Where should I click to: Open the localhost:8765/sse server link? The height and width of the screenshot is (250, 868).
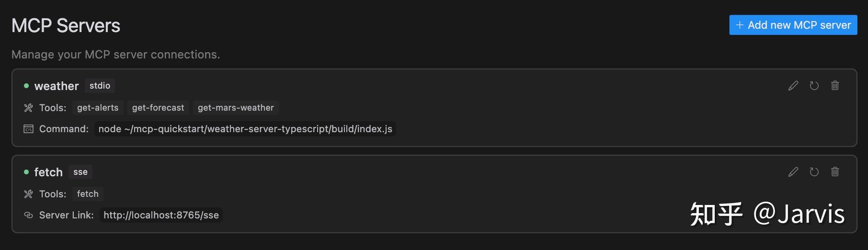161,215
